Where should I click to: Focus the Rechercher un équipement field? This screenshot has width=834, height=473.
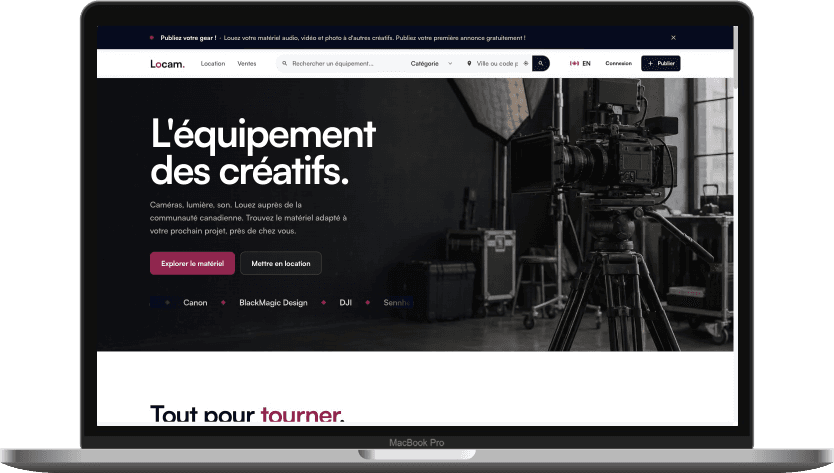340,63
